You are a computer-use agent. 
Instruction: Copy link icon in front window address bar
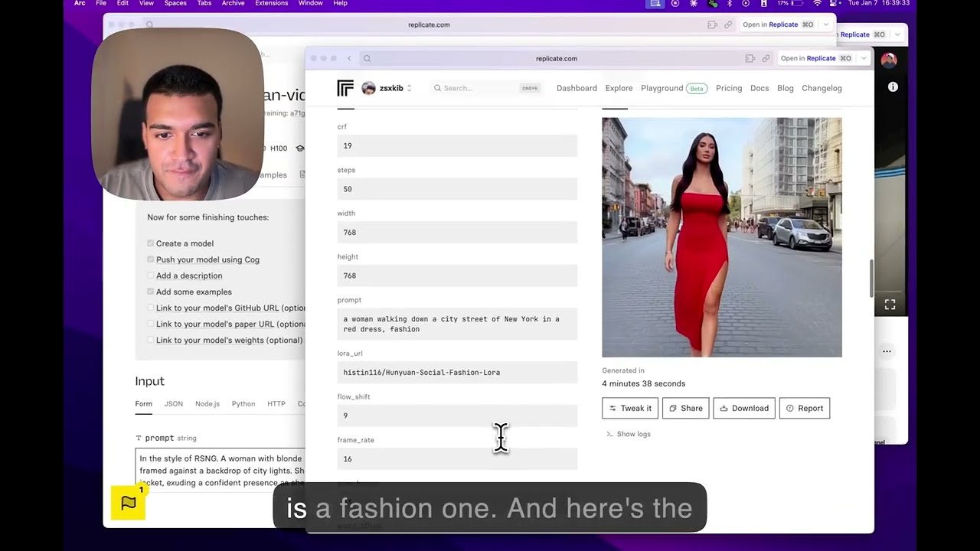(x=766, y=58)
